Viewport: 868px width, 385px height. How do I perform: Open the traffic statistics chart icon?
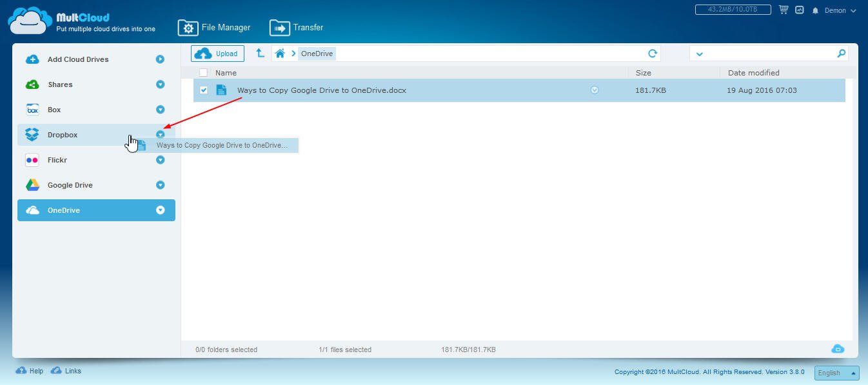coord(800,10)
